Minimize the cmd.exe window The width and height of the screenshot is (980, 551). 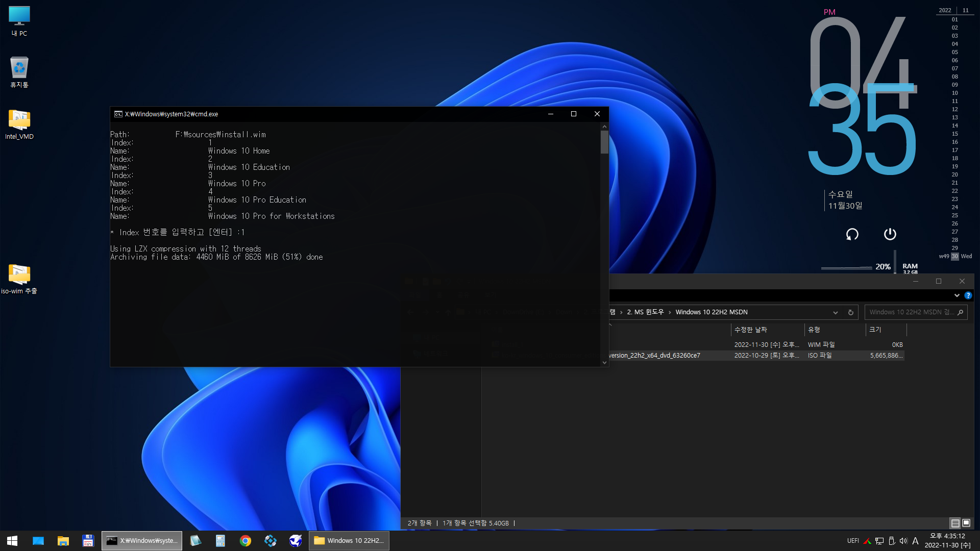(x=551, y=114)
